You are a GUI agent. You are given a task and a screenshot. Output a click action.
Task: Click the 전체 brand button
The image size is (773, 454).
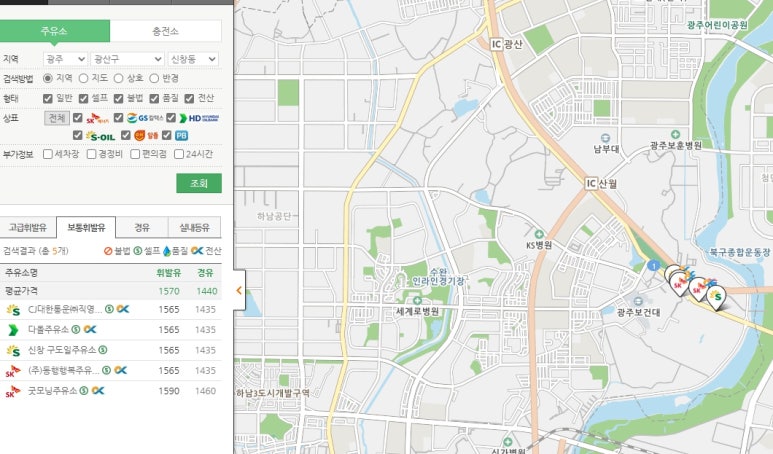pos(57,118)
